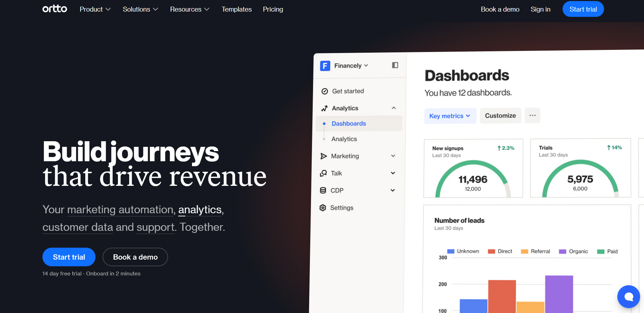Screen dimensions: 644x313
Task: Click Direct red legend swatch
Action: point(492,252)
